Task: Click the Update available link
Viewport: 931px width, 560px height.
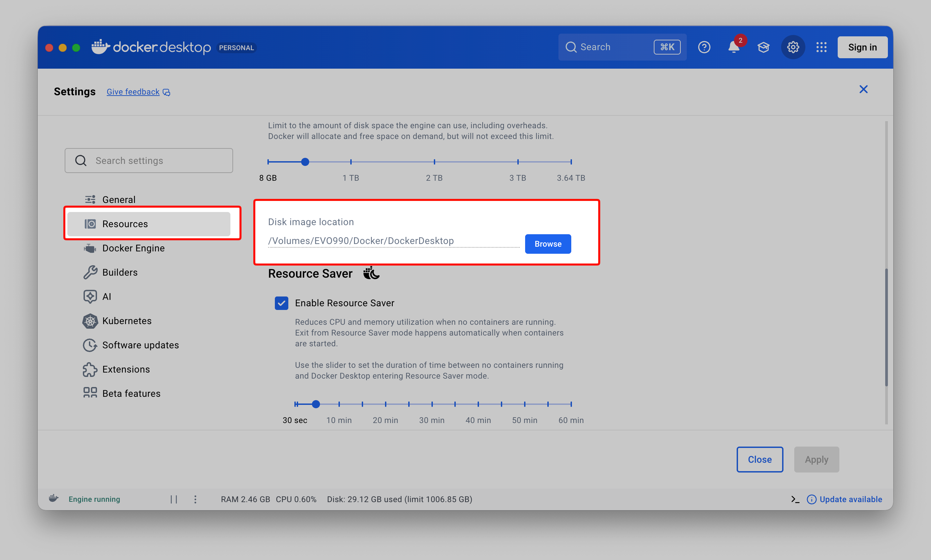Action: tap(850, 499)
